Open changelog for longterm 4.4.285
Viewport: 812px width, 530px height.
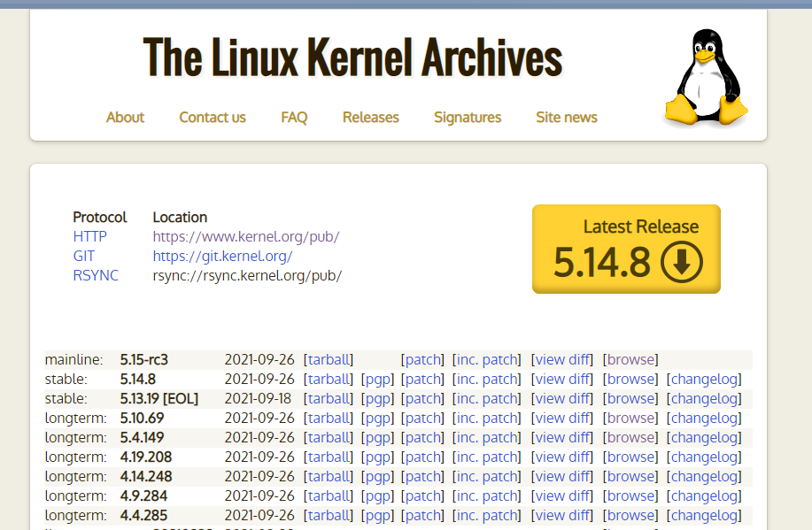[704, 516]
